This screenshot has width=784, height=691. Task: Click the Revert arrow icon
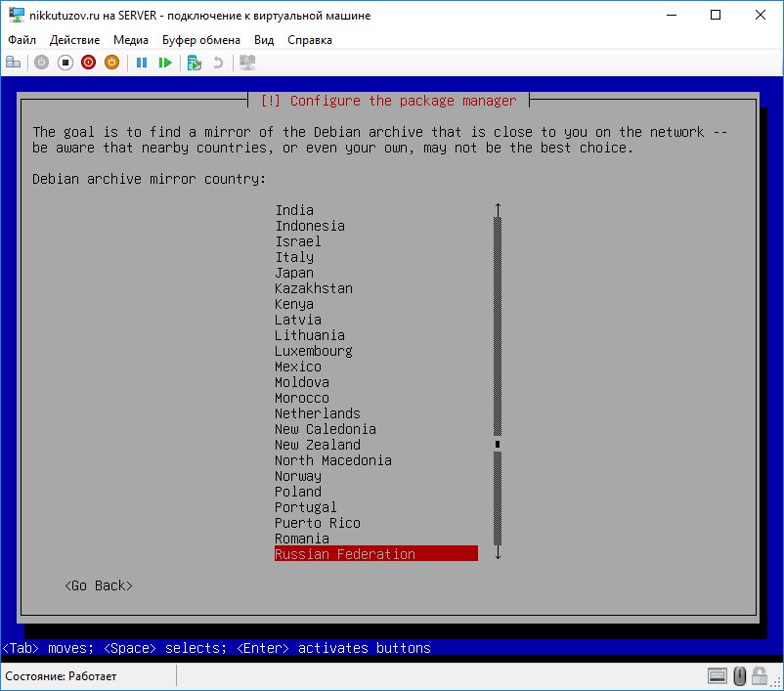218,63
